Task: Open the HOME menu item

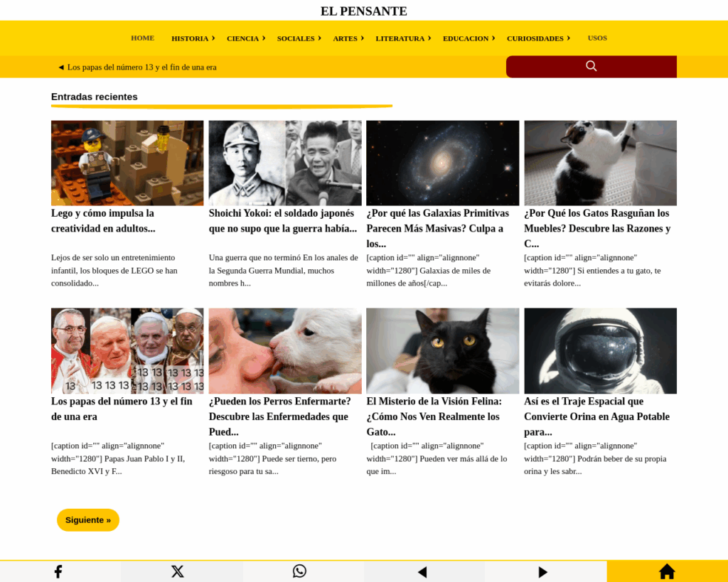Action: [x=142, y=38]
